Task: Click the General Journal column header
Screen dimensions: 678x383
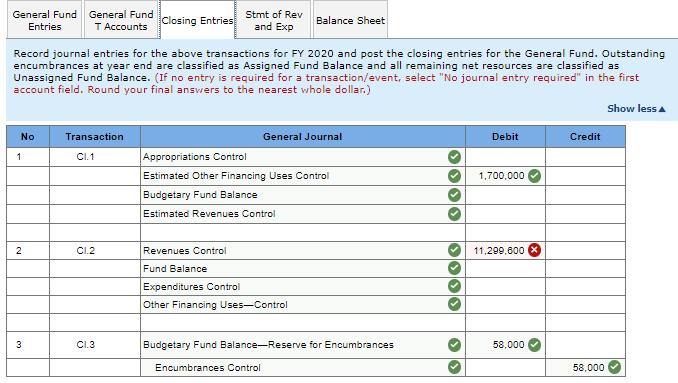Action: click(x=303, y=137)
